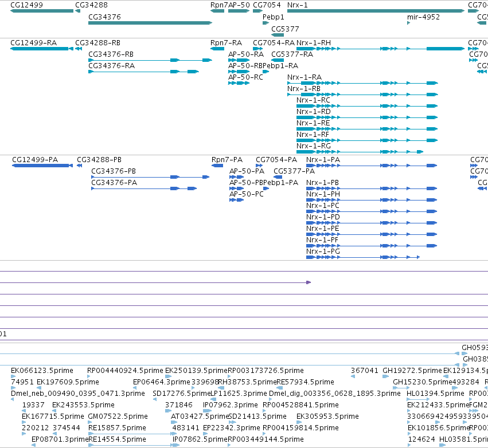Image resolution: width=488 pixels, height=448 pixels.
Task: Click the Rpn7-PA protein label
Action: click(227, 159)
